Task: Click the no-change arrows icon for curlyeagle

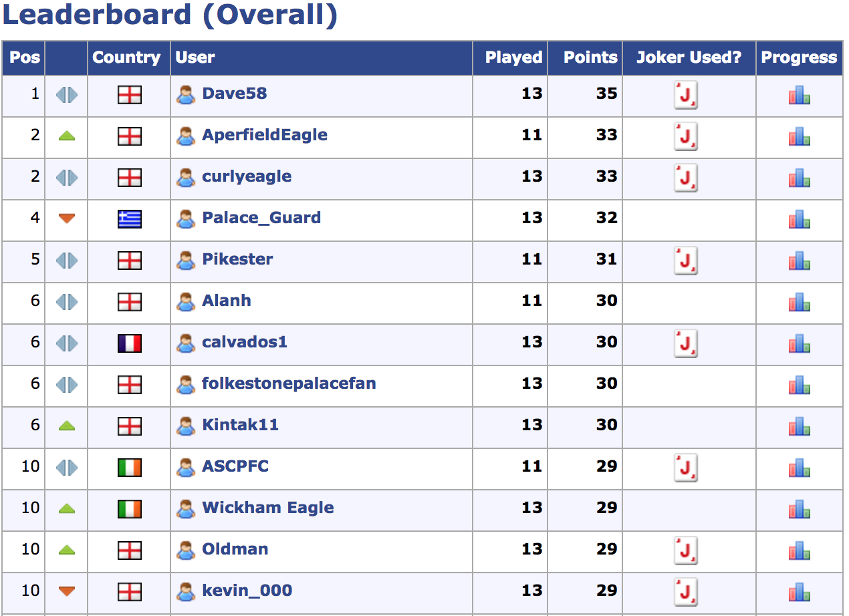Action: [x=66, y=177]
